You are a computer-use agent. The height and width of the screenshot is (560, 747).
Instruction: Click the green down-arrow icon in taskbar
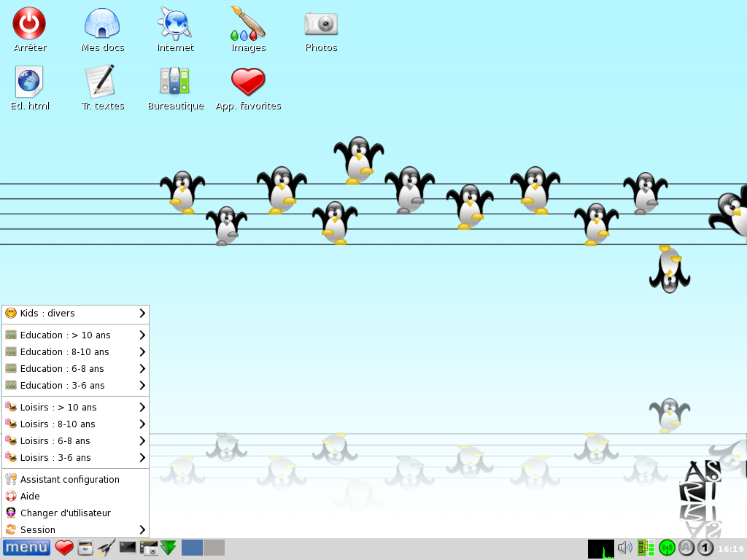tap(169, 548)
